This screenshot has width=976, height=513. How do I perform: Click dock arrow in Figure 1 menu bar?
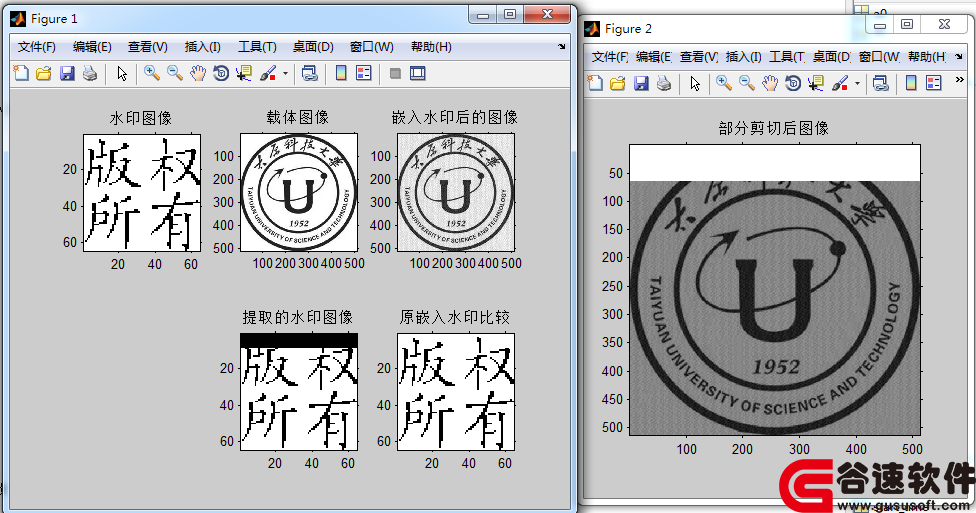coord(561,47)
